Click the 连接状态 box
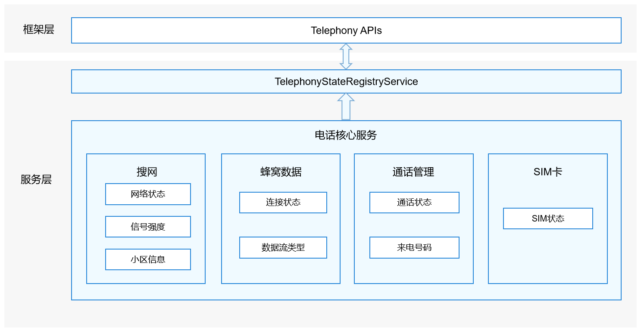Viewport: 644px width, 334px height. (x=283, y=203)
